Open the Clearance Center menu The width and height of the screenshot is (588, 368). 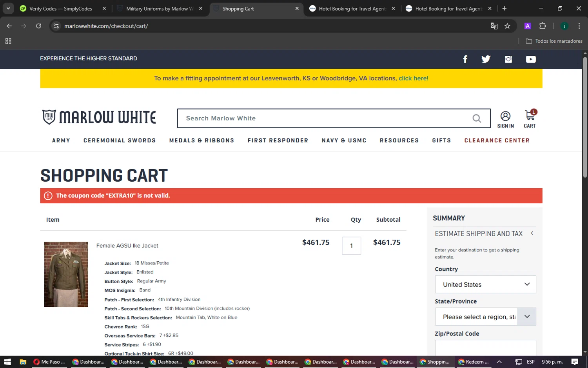497,140
